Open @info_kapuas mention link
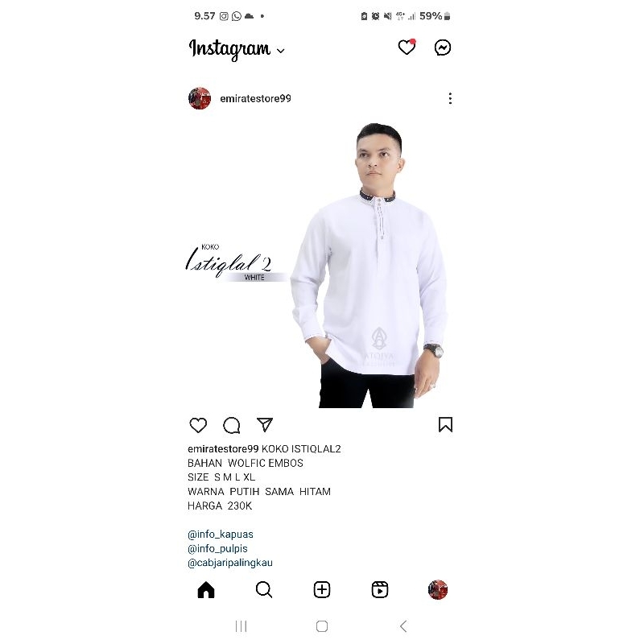Image resolution: width=644 pixels, height=644 pixels. tap(221, 535)
